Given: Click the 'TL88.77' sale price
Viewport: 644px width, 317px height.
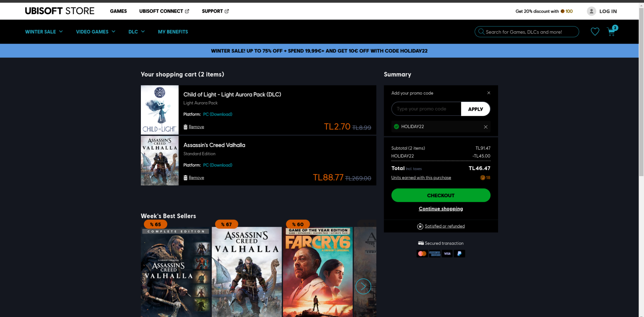Looking at the screenshot, I should click(x=328, y=177).
